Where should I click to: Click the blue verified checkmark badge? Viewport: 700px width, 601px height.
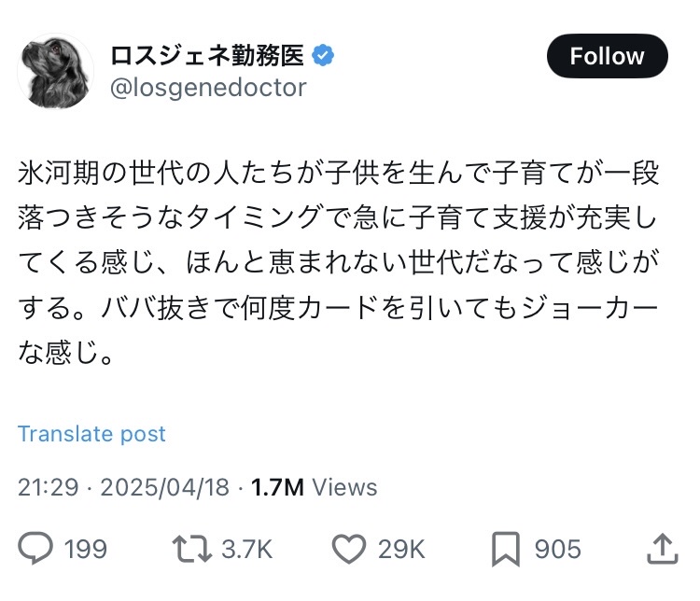point(323,56)
